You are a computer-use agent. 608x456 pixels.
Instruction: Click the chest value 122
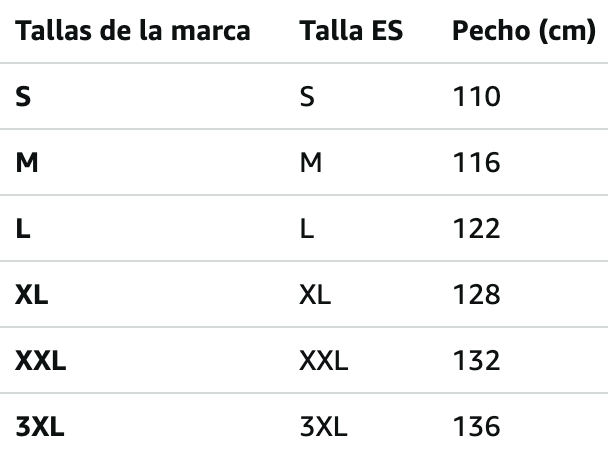476,229
